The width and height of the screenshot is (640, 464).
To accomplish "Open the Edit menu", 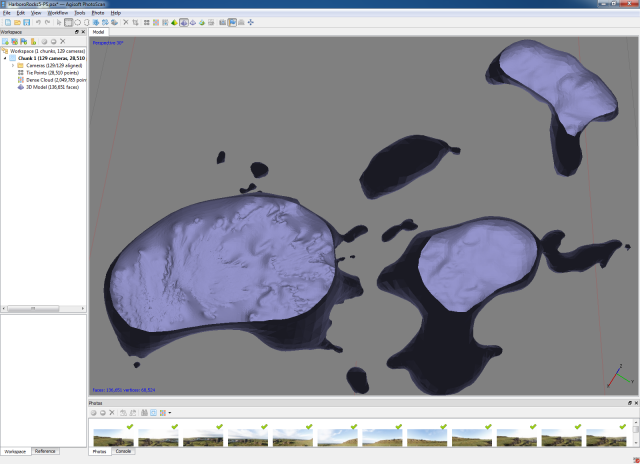I will (20, 13).
